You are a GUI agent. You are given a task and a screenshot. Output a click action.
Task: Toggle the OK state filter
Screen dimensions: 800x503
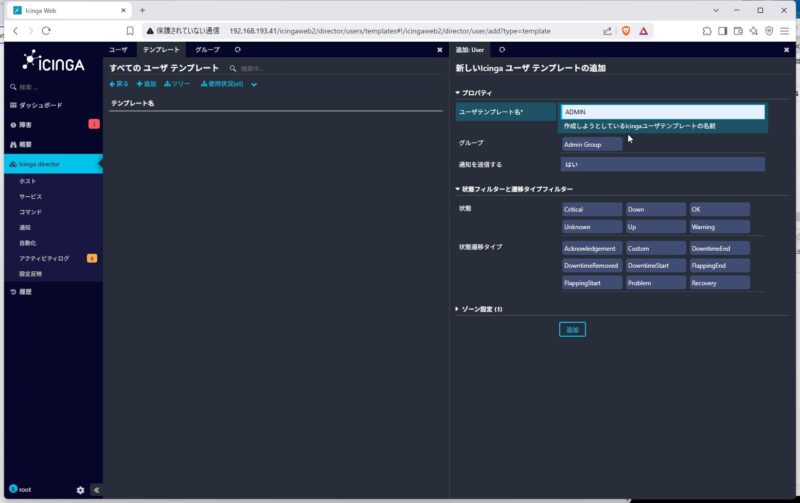[719, 209]
